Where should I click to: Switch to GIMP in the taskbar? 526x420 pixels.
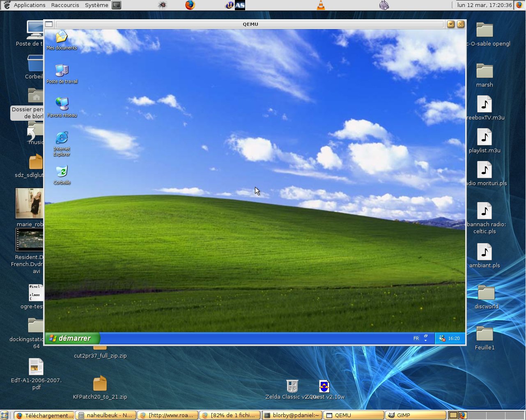415,415
